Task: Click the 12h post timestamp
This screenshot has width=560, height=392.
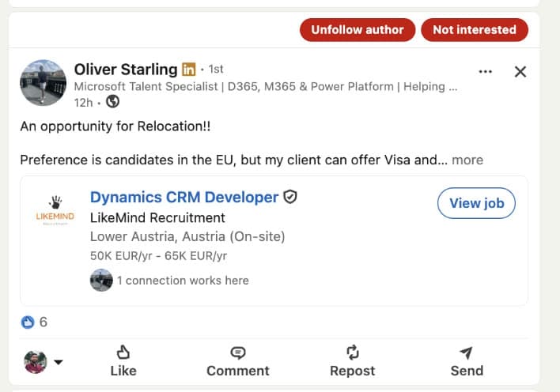Action: [83, 103]
